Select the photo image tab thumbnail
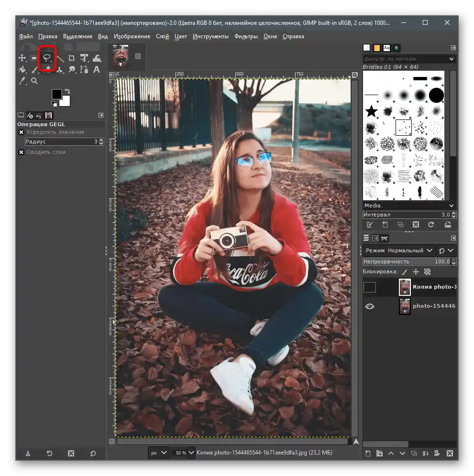This screenshot has width=474, height=476. 121,56
